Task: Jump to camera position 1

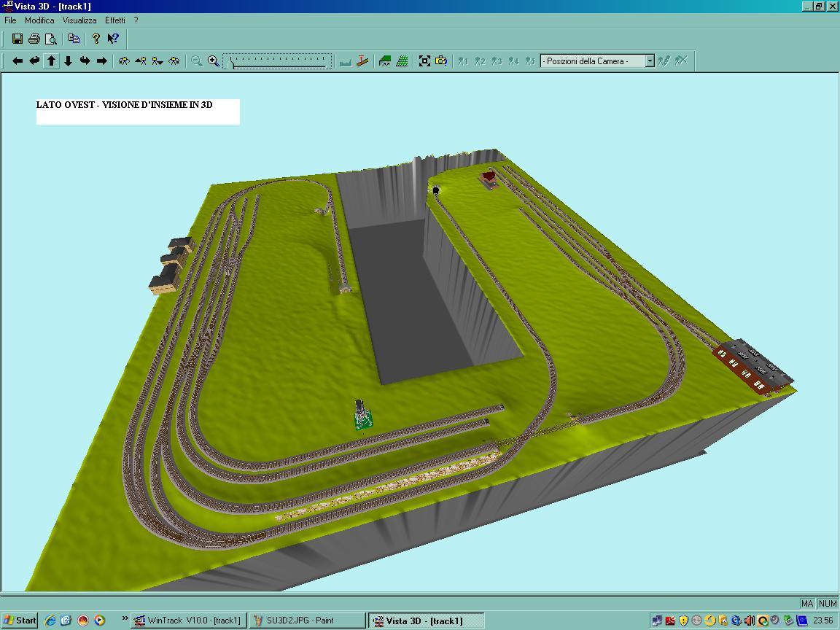Action: point(464,61)
